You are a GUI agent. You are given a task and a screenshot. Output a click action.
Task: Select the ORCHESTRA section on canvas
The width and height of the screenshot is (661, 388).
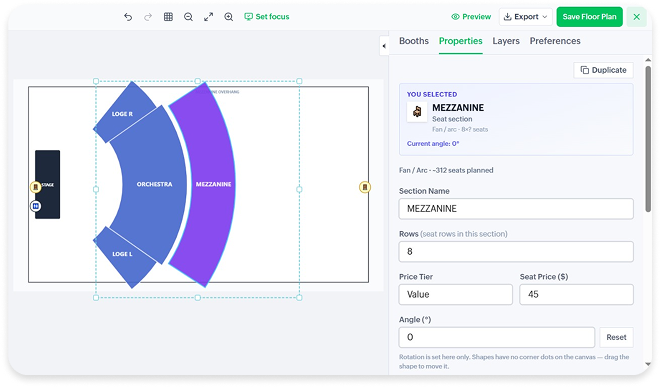point(154,184)
